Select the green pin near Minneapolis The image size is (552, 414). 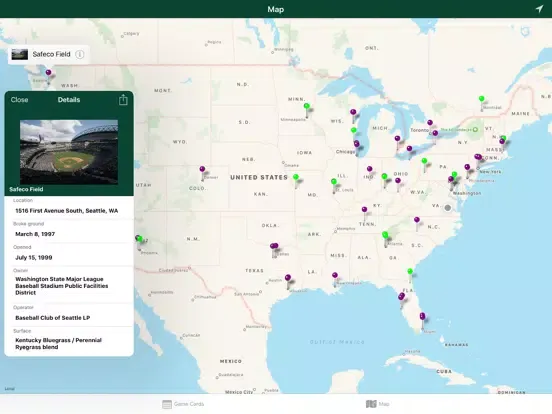[307, 106]
